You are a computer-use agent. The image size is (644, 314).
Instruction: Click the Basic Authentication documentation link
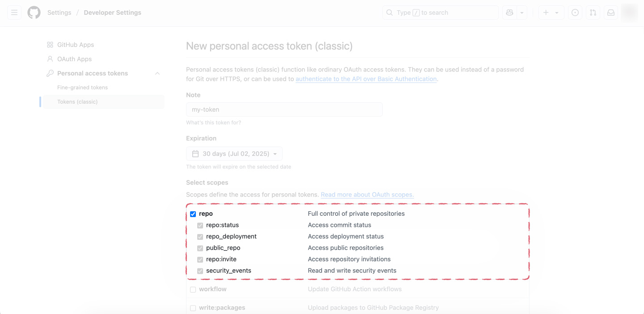click(366, 79)
